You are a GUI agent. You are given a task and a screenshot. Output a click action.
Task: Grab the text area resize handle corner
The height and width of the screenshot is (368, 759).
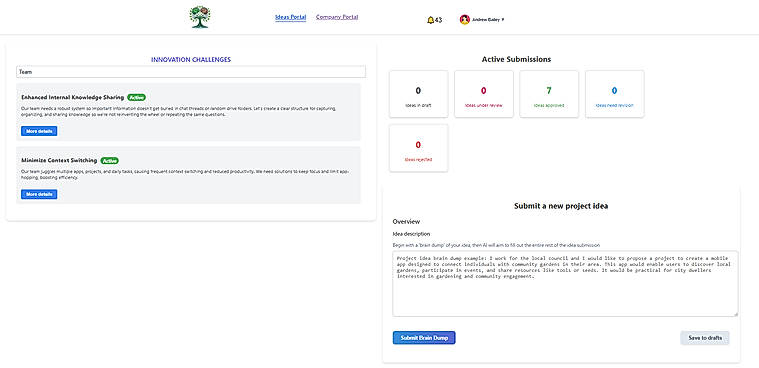click(x=736, y=314)
